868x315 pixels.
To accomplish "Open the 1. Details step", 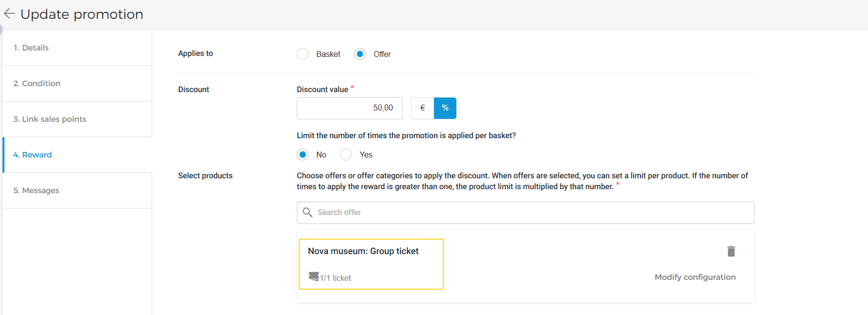I will pyautogui.click(x=31, y=48).
